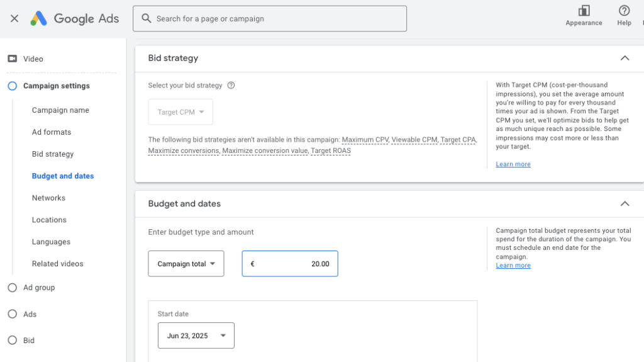Click Learn more link under Target CPM description
This screenshot has height=362, width=644.
point(513,164)
